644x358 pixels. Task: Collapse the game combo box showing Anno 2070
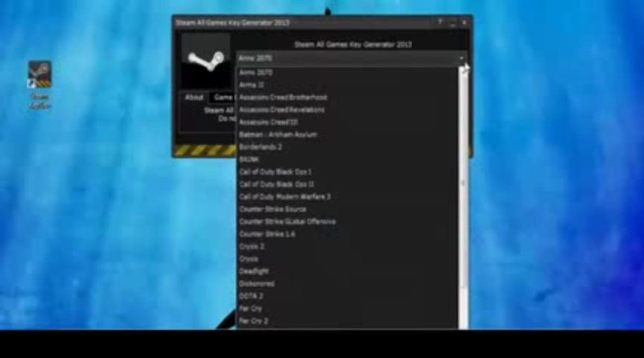[x=353, y=58]
